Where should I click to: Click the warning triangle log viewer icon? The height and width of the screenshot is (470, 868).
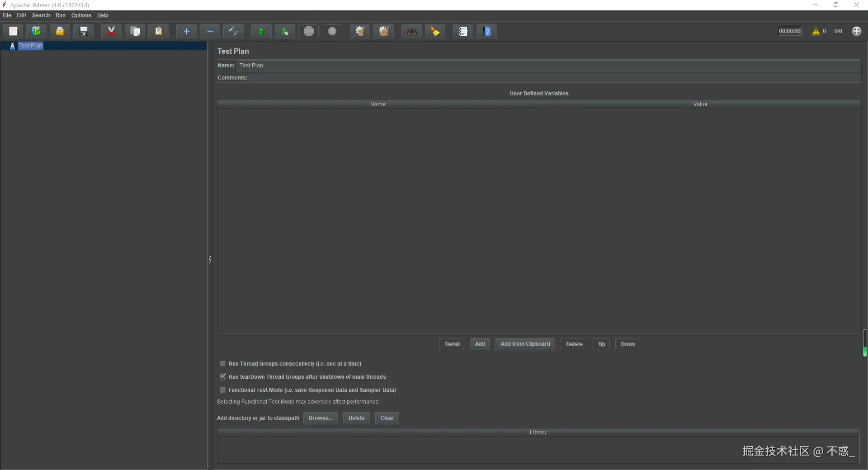(x=816, y=31)
